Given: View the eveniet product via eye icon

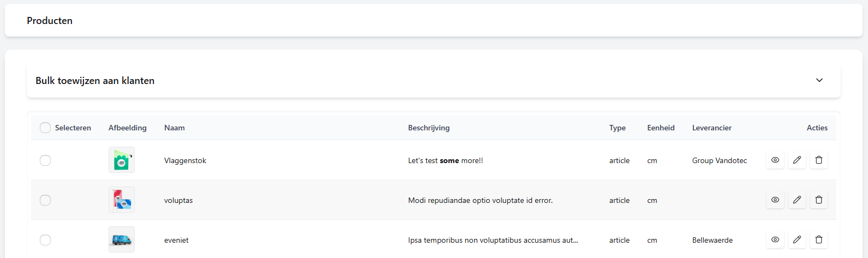Looking at the screenshot, I should click(x=775, y=240).
